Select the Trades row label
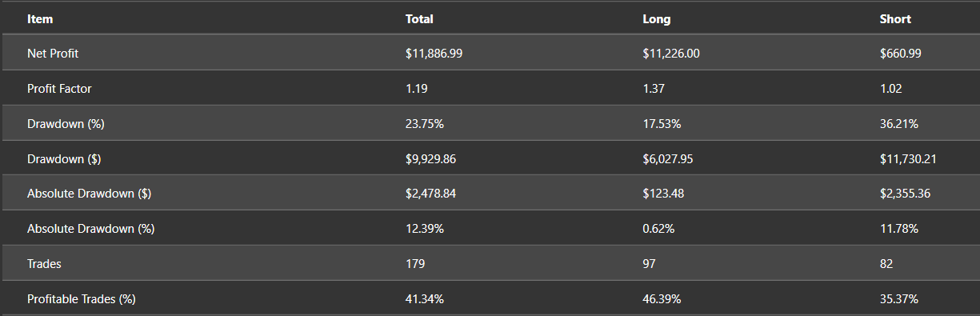This screenshot has width=980, height=316. (44, 264)
